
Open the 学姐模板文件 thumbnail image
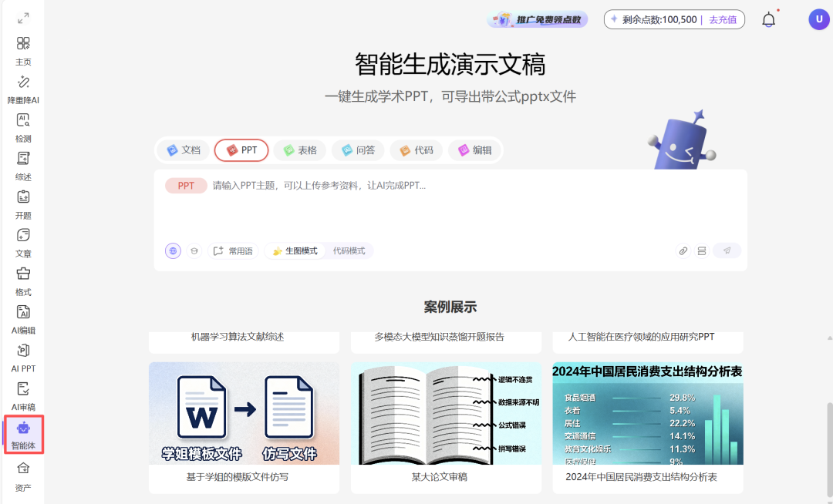pos(244,413)
